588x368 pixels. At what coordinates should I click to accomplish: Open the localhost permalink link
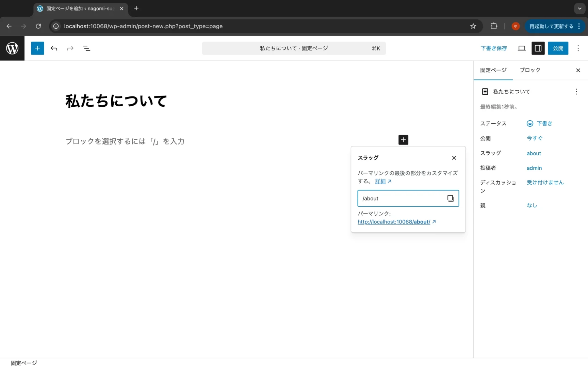pyautogui.click(x=394, y=222)
